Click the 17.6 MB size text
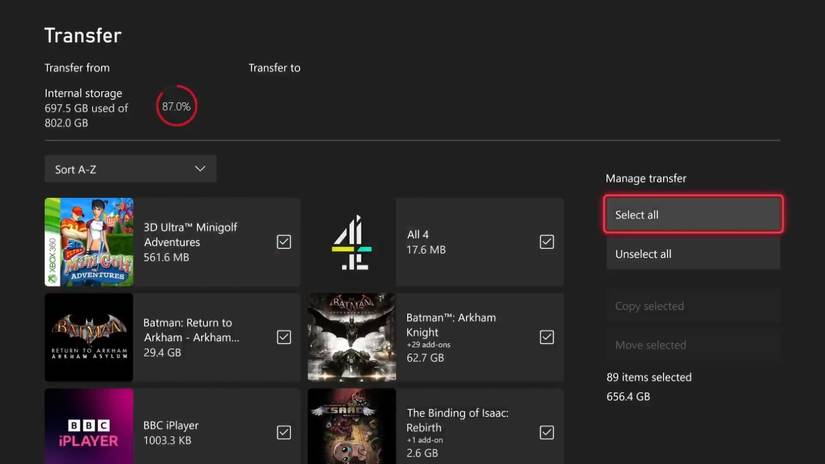This screenshot has width=825, height=464. tap(426, 249)
